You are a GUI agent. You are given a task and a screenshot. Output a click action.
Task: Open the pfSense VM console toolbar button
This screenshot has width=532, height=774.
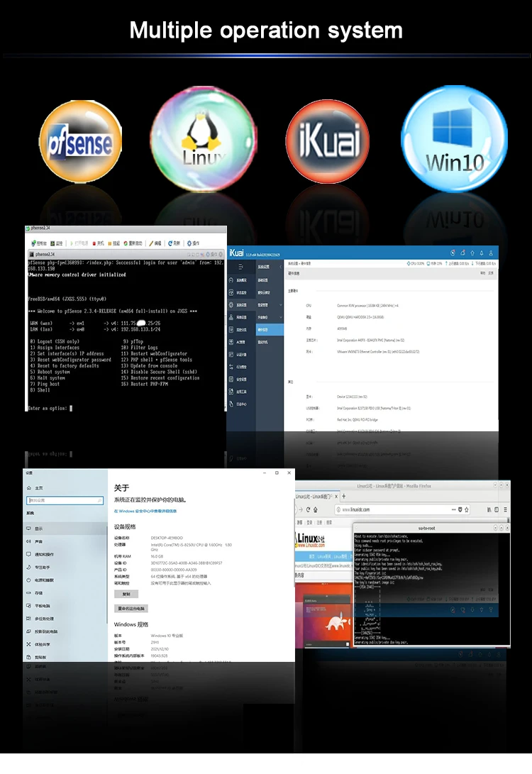[38, 243]
